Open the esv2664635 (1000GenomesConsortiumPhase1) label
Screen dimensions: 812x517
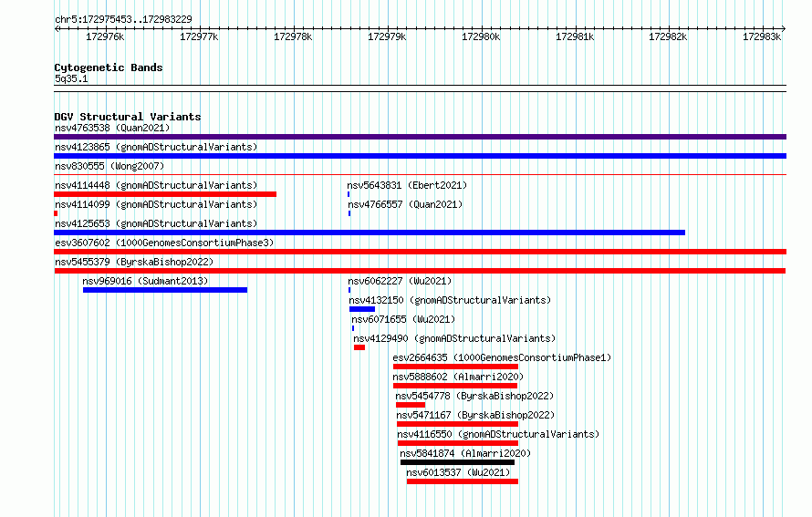click(x=503, y=357)
